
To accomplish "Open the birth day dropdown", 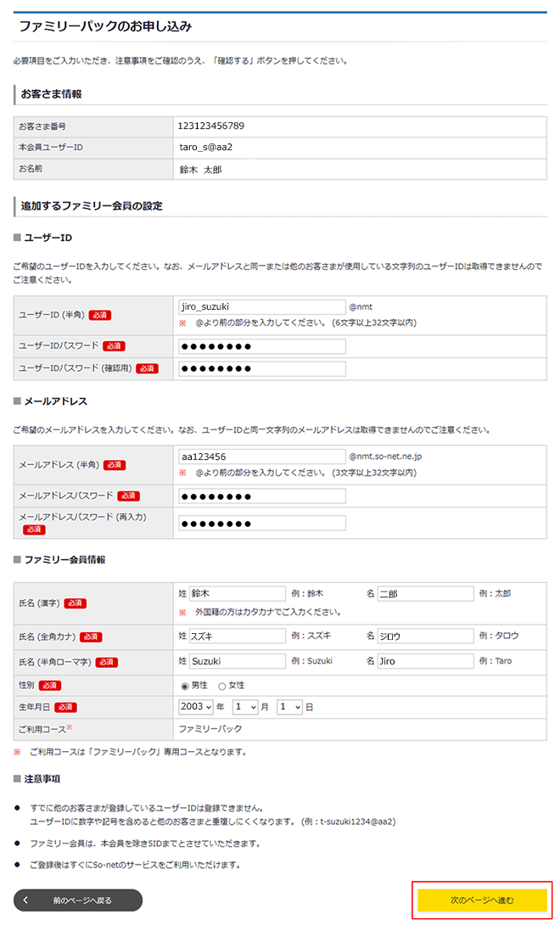I will coord(289,706).
